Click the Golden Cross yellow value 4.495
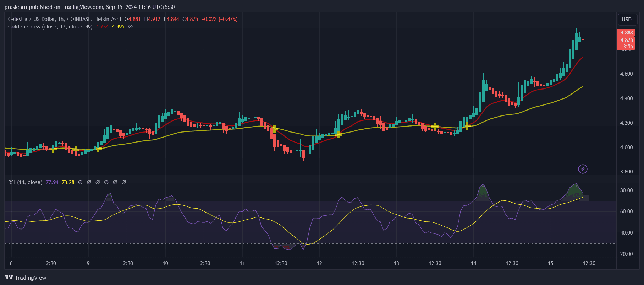Viewport: 644px width, 285px height. click(x=118, y=27)
